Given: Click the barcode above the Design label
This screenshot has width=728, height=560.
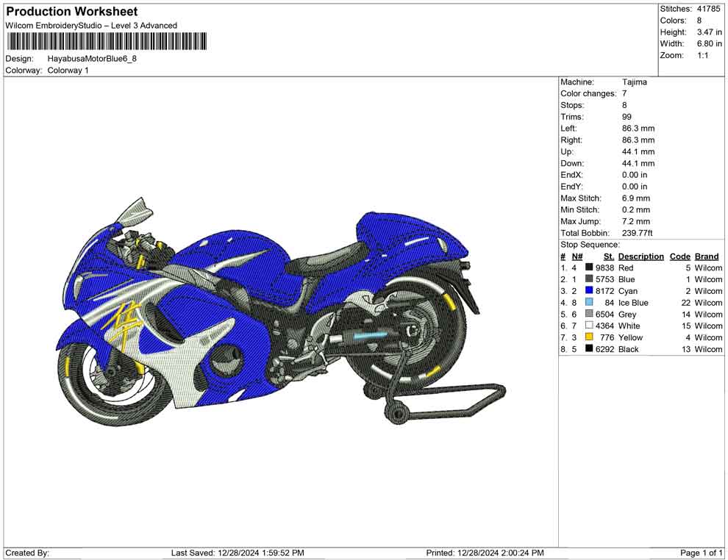Looking at the screenshot, I should (x=107, y=42).
